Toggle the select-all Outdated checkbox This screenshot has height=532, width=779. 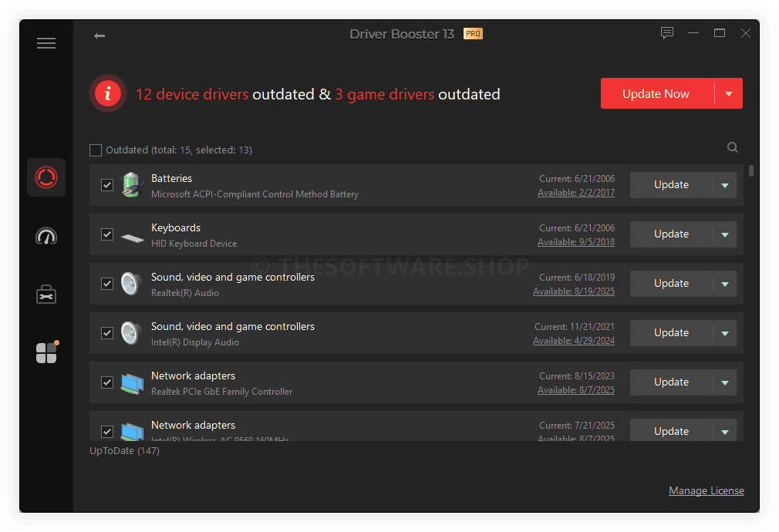96,150
